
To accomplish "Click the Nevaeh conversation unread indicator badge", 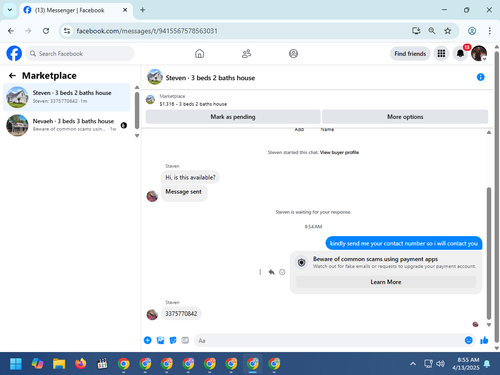I will click(124, 125).
